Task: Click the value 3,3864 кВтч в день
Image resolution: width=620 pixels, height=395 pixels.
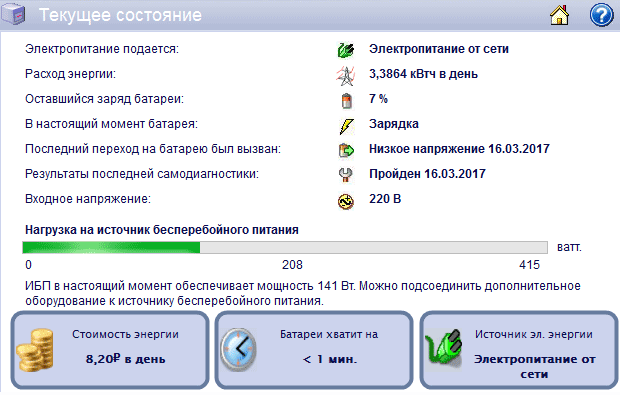Action: (x=423, y=74)
